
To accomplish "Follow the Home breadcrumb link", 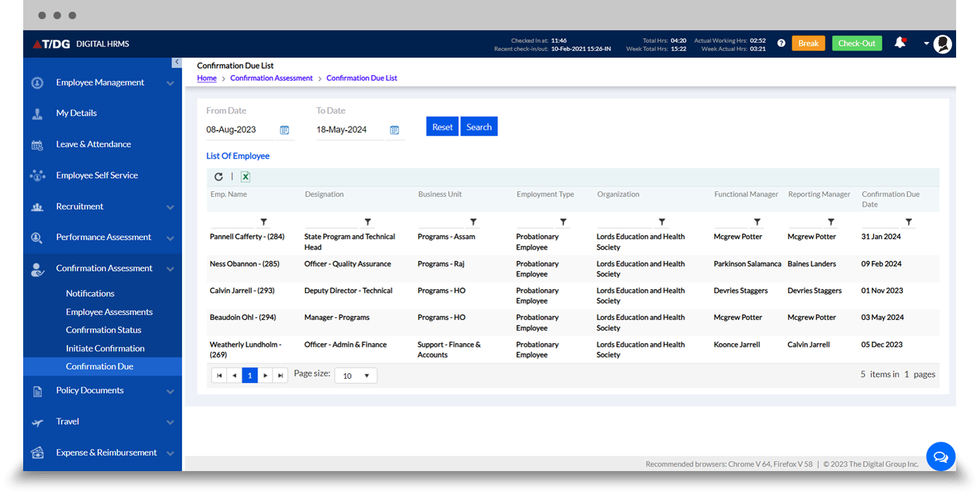I will point(207,78).
